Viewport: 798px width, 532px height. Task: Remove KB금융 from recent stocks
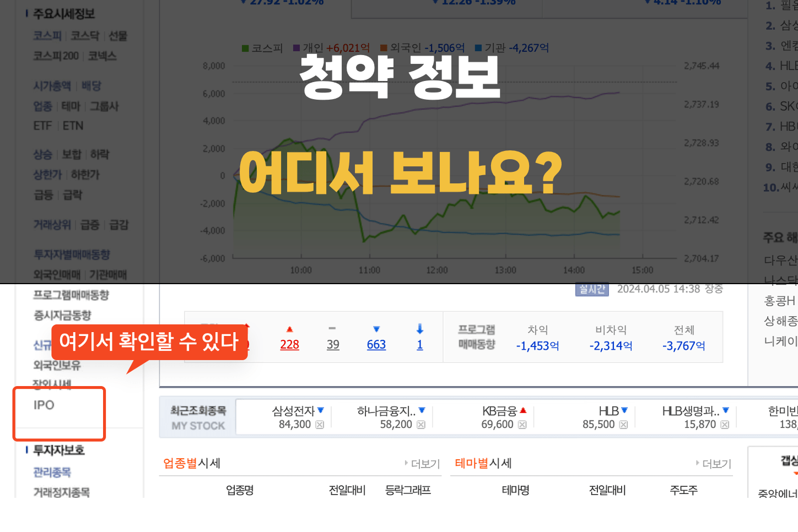coord(522,425)
